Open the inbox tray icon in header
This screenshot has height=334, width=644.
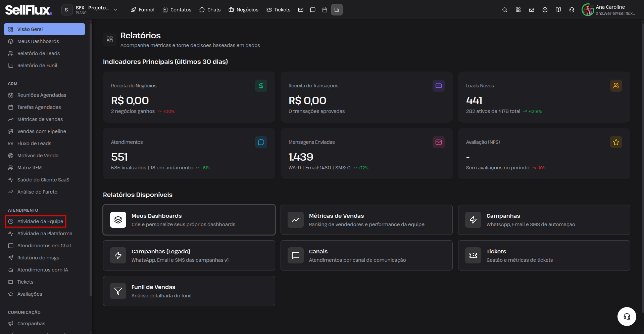click(532, 10)
